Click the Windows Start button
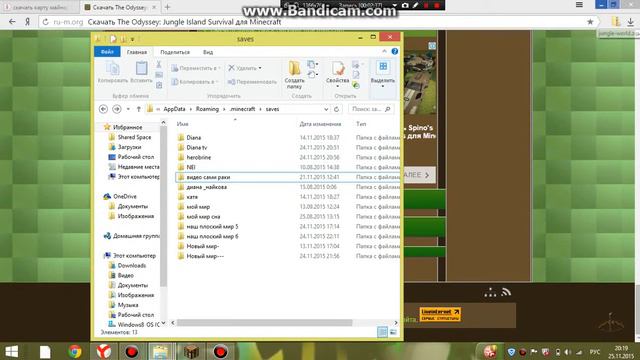Viewport: 640px width, 360px height. (11, 351)
